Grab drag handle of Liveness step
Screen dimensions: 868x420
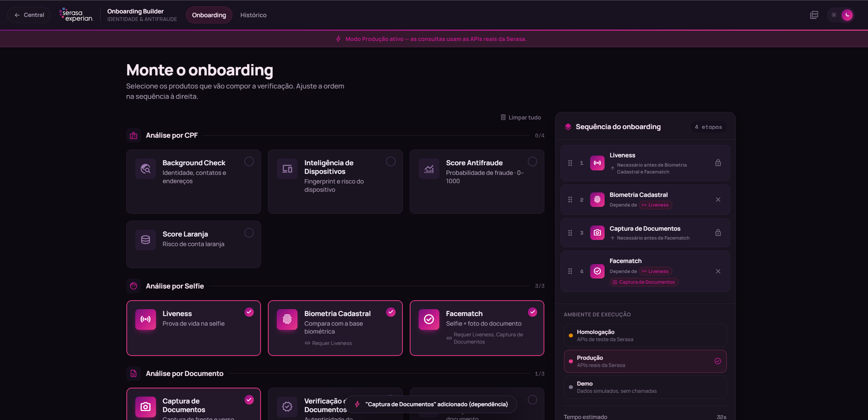[x=570, y=163]
